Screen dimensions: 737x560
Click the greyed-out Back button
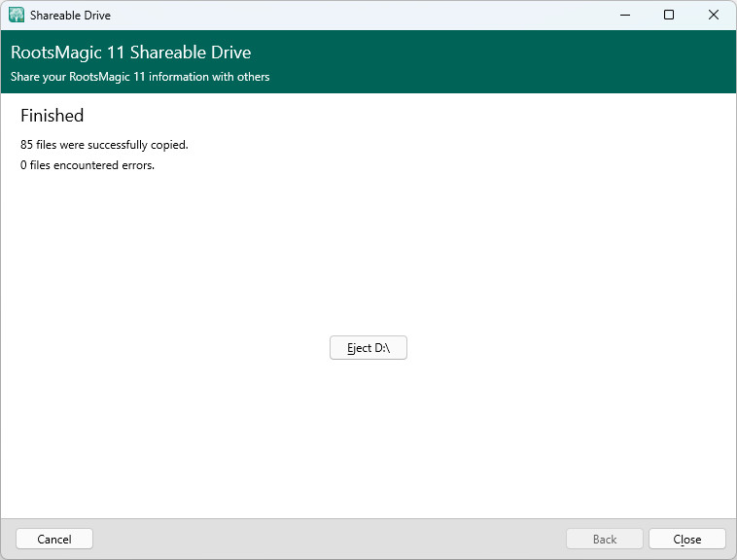(x=605, y=539)
